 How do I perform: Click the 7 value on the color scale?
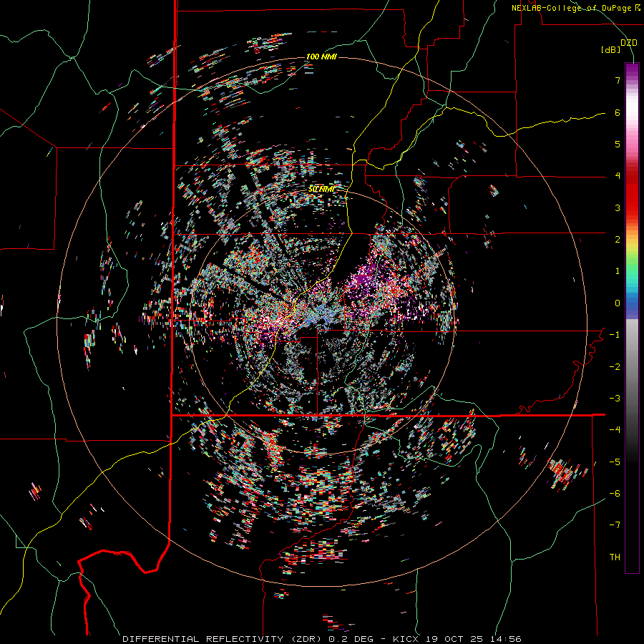pyautogui.click(x=618, y=80)
